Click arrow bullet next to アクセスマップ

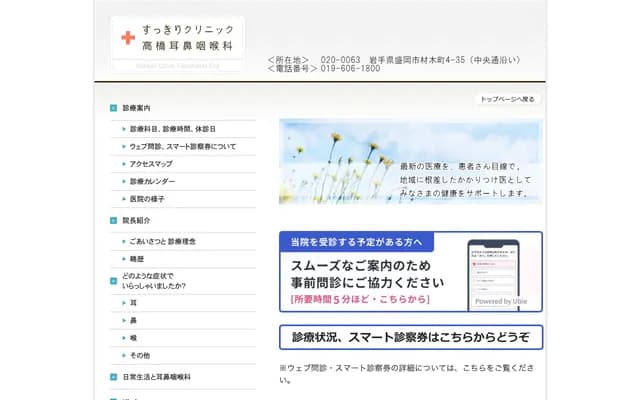click(123, 164)
